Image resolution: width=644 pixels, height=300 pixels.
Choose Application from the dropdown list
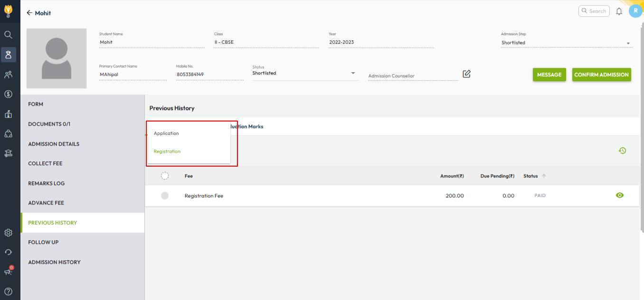click(166, 133)
